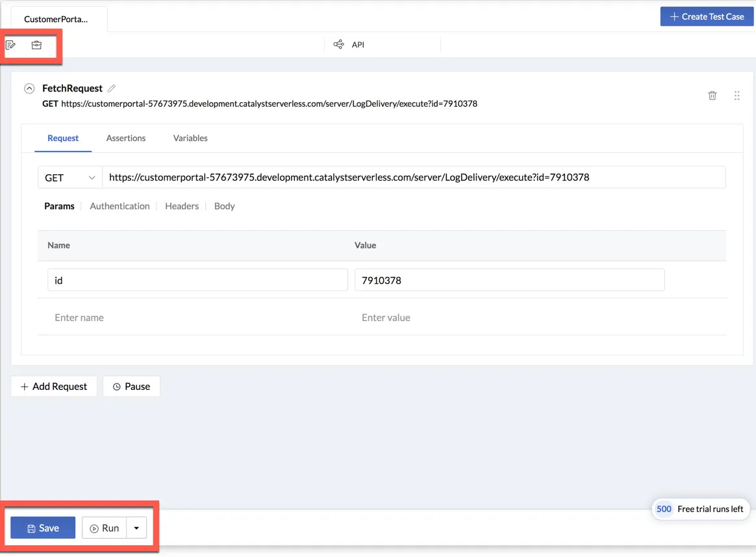Screen dimensions: 756x557
Task: Select the Body sub-tab
Action: pos(224,206)
